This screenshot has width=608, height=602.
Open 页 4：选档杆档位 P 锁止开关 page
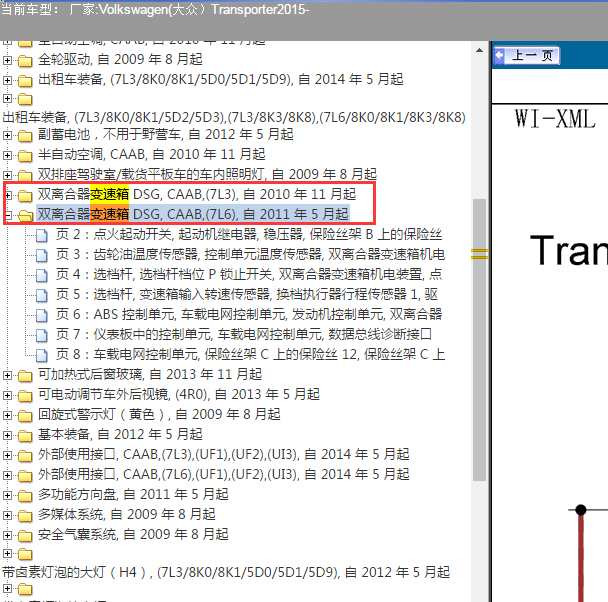pyautogui.click(x=249, y=274)
